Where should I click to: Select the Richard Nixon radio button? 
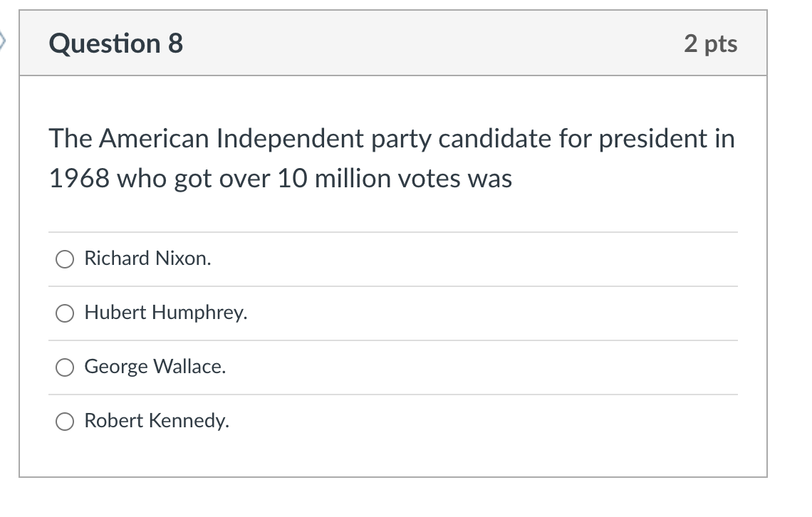click(x=65, y=259)
